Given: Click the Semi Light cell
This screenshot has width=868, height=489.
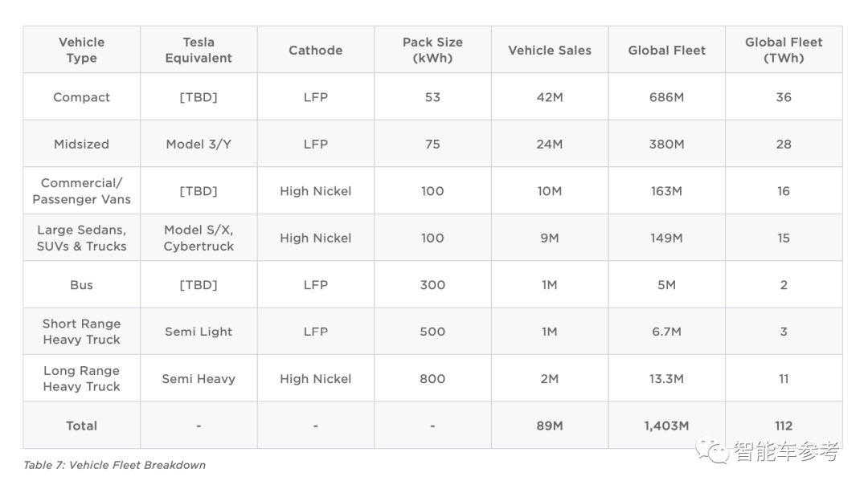Looking at the screenshot, I should pos(199,332).
